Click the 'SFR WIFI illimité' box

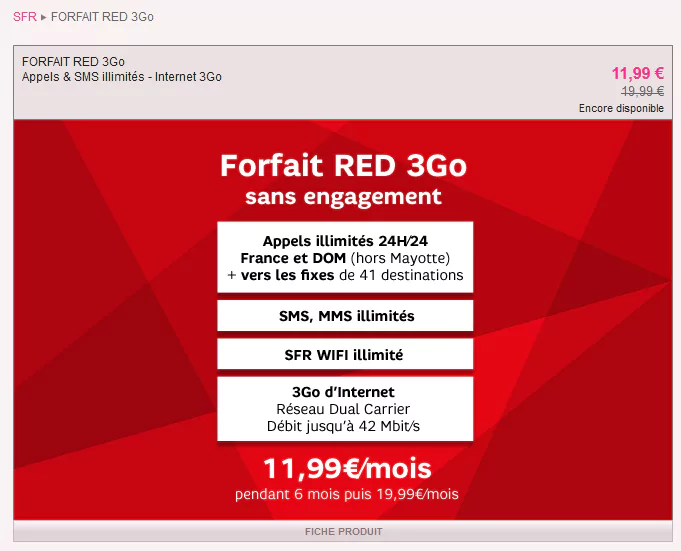coord(345,355)
